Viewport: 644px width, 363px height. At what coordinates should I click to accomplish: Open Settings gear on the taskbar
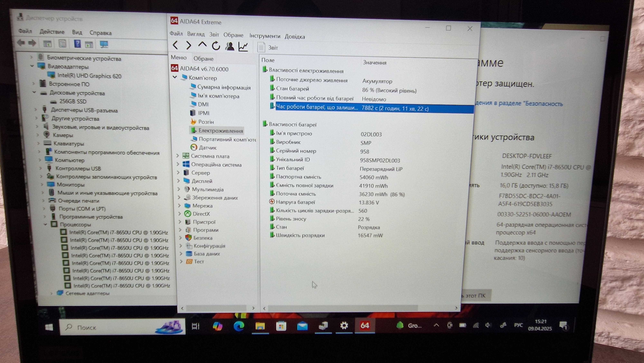click(344, 326)
